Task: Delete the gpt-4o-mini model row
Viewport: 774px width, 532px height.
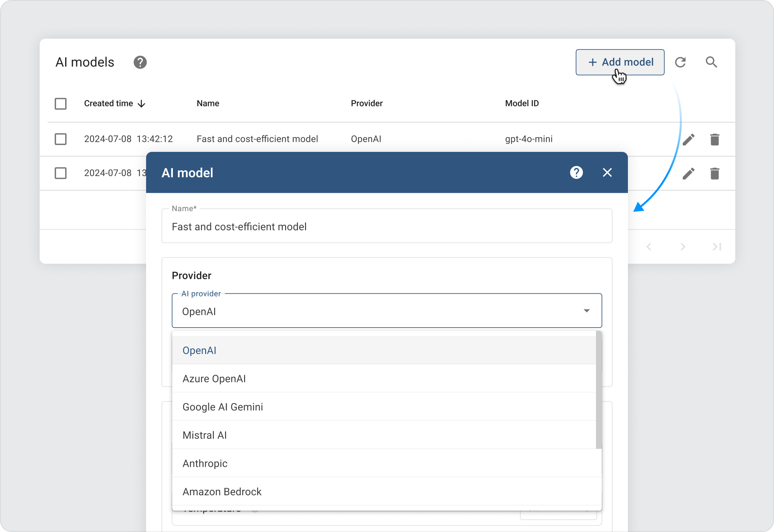Action: [x=714, y=139]
